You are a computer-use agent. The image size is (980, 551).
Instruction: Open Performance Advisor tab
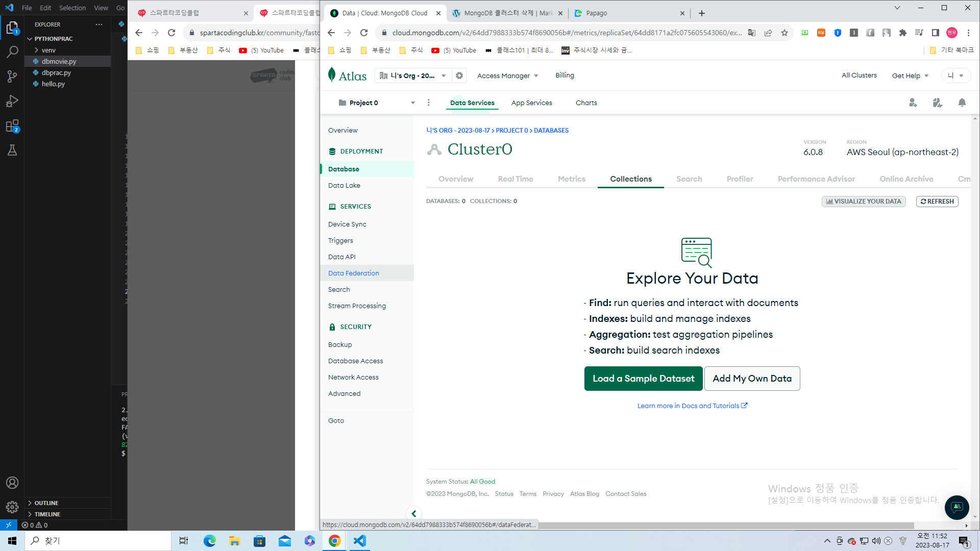(816, 179)
